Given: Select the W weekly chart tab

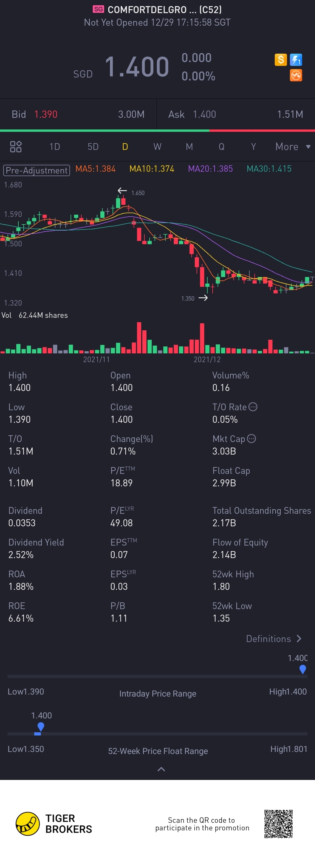Looking at the screenshot, I should click(157, 147).
